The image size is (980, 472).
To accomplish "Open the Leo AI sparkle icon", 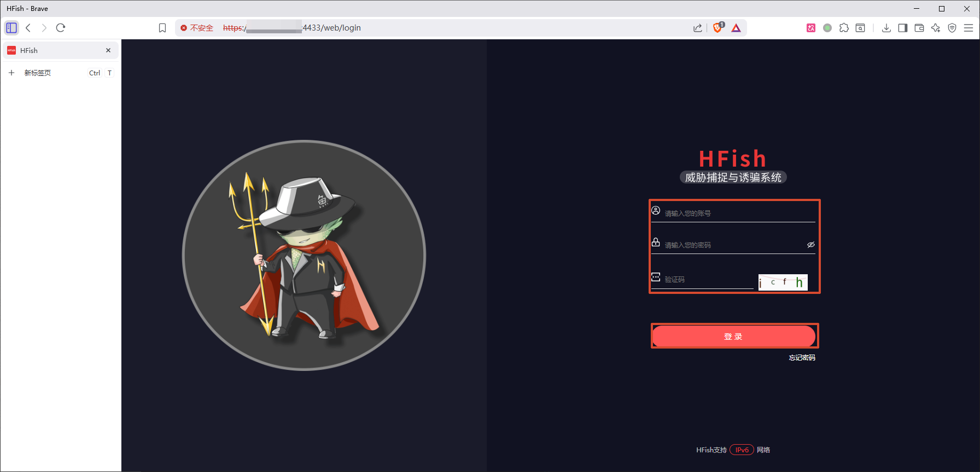I will pyautogui.click(x=936, y=28).
